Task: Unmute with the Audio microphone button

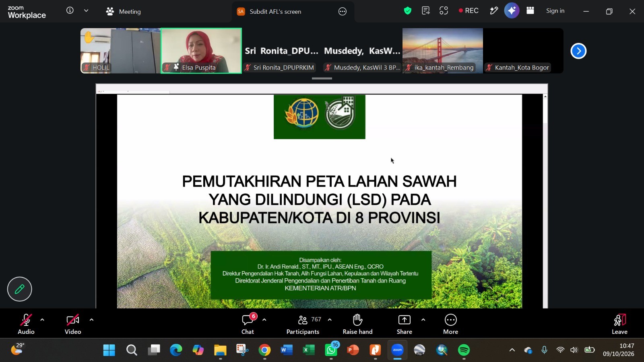Action: [26, 324]
